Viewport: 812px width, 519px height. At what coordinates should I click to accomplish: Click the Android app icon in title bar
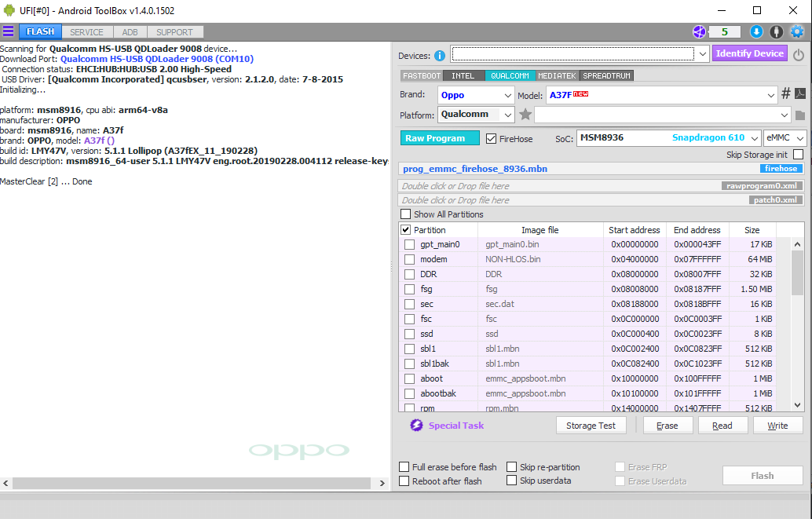(9, 10)
